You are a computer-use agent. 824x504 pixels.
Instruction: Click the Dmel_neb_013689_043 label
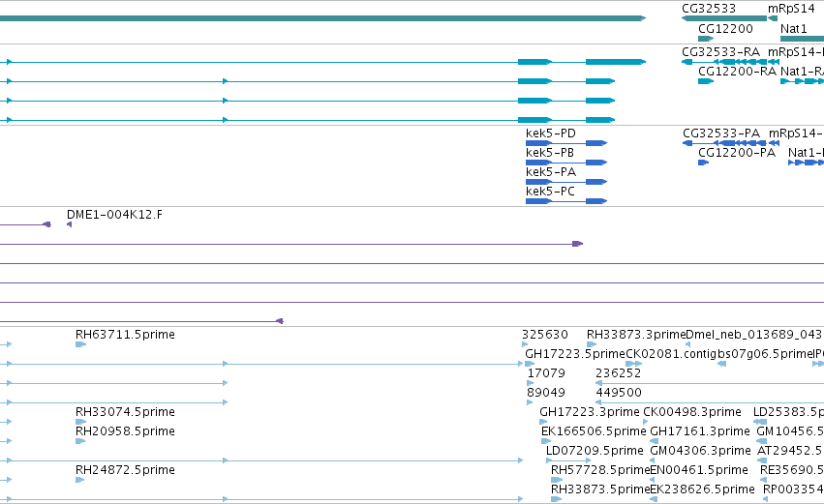753,335
